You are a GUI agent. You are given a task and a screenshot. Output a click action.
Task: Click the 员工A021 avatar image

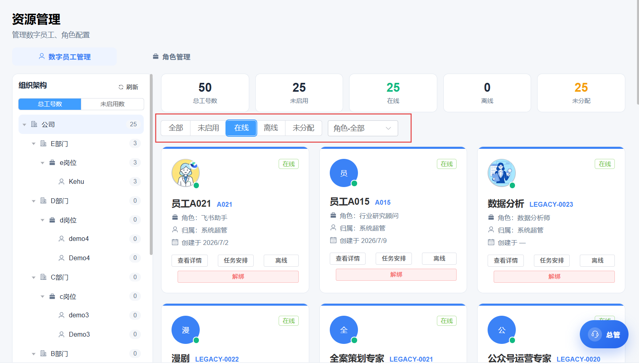[186, 173]
